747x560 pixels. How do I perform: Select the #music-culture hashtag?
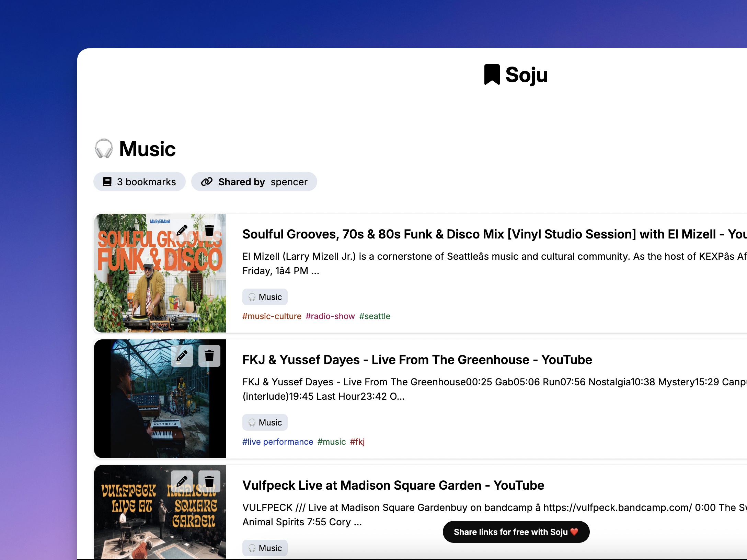[272, 316]
